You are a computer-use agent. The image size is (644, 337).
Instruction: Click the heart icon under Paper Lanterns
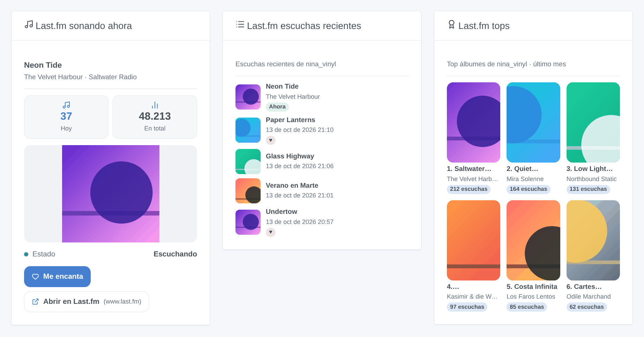[271, 140]
